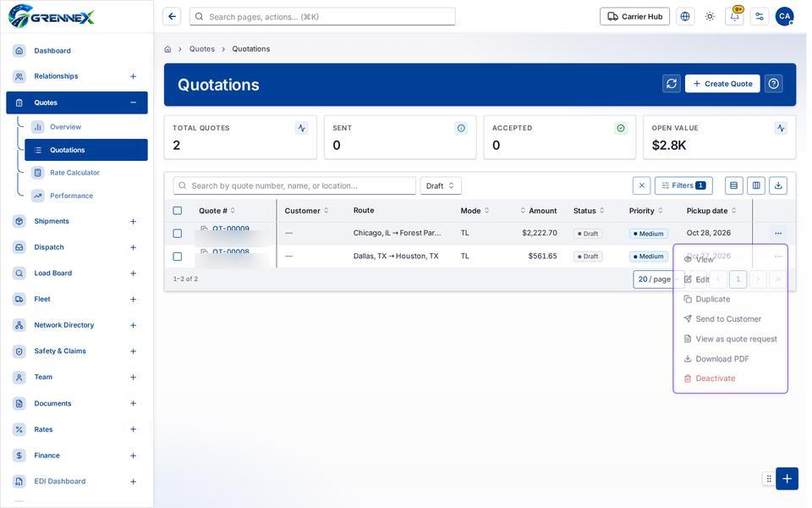This screenshot has width=812, height=508.
Task: Click the Grennex logo
Action: point(52,17)
